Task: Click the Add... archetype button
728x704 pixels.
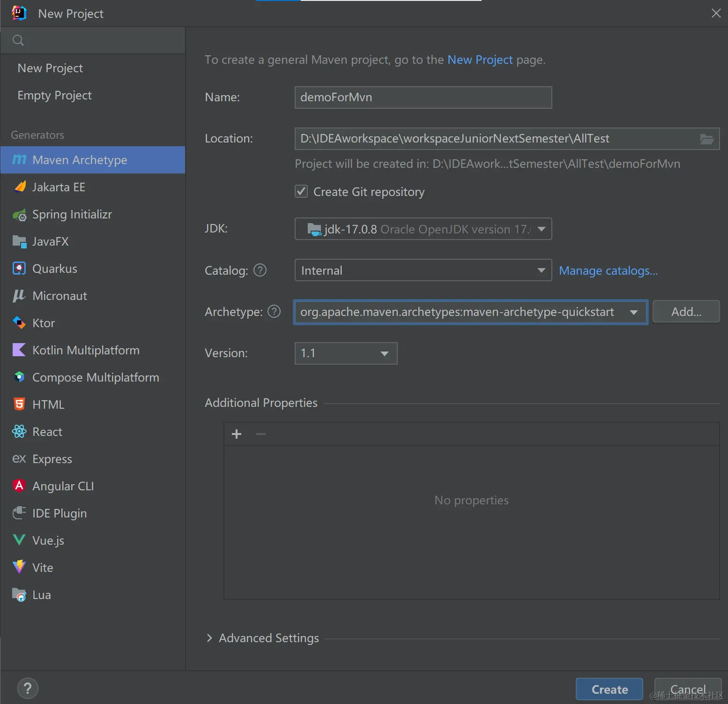Action: tap(686, 312)
